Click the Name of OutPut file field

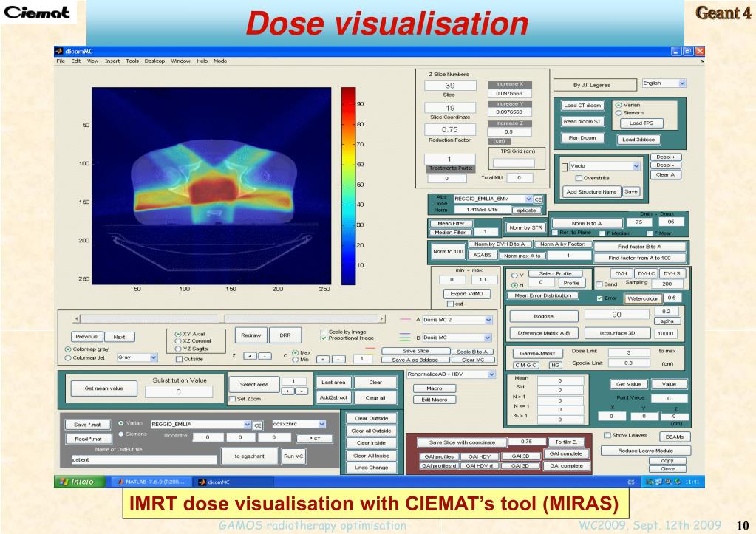click(x=143, y=460)
